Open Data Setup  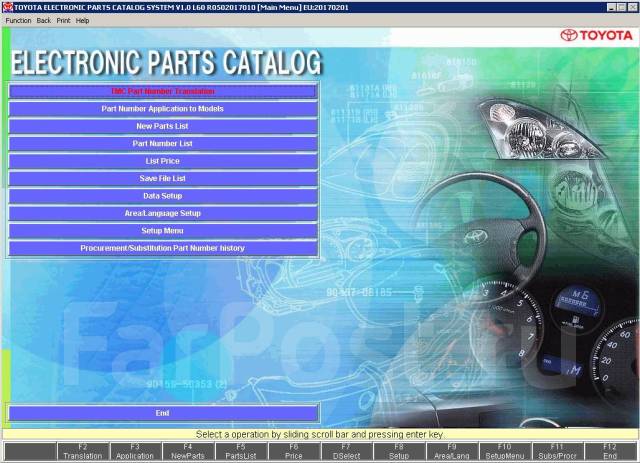click(x=162, y=196)
